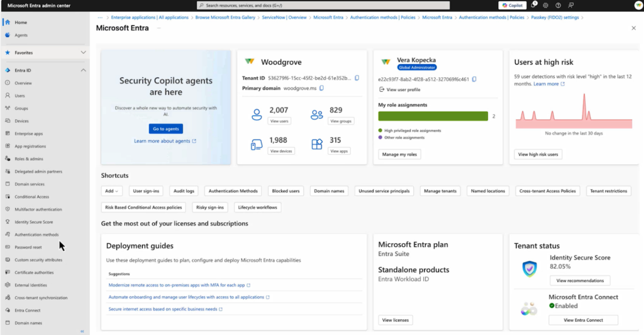Click ServiceNow | Overview breadcrumb
Image resolution: width=644 pixels, height=335 pixels.
point(284,17)
